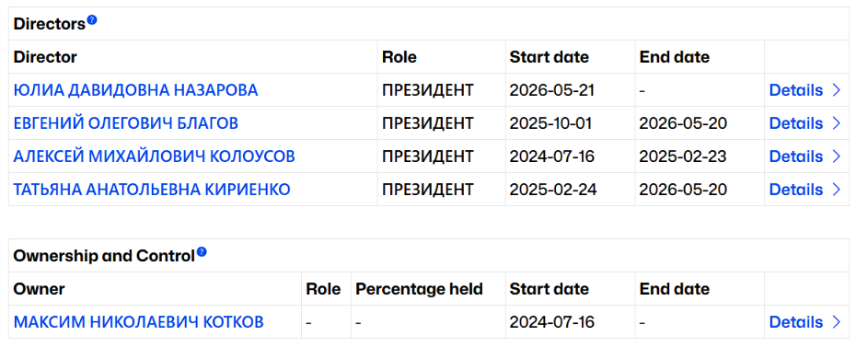This screenshot has height=347, width=868.
Task: Click the Percentage held column header
Action: 419,289
